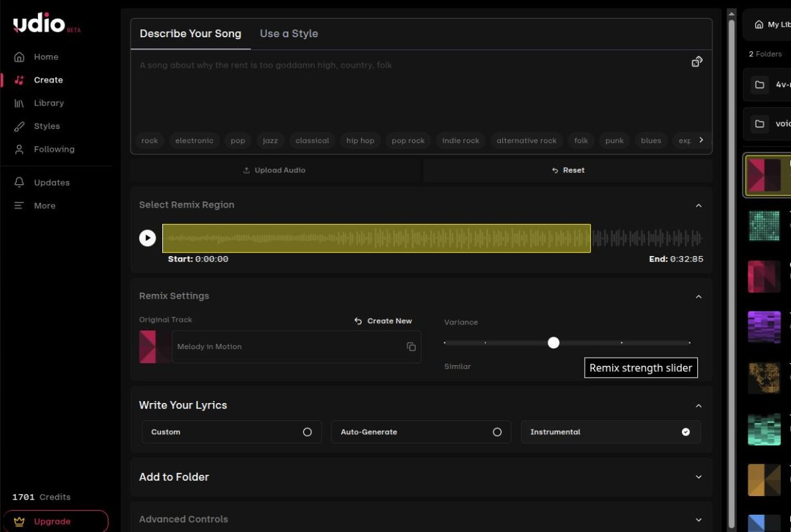This screenshot has height=532, width=791.
Task: Collapse the Select Remix Region section
Action: (x=698, y=205)
